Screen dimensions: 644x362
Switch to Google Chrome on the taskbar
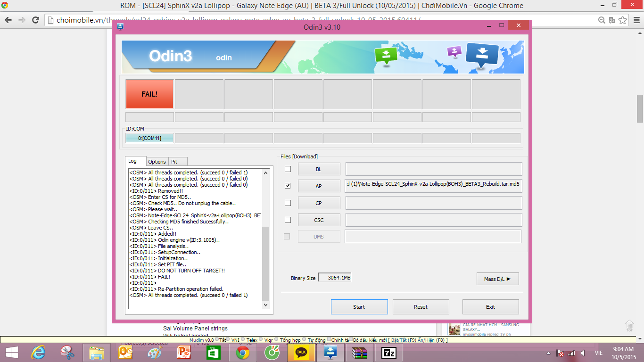[243, 353]
